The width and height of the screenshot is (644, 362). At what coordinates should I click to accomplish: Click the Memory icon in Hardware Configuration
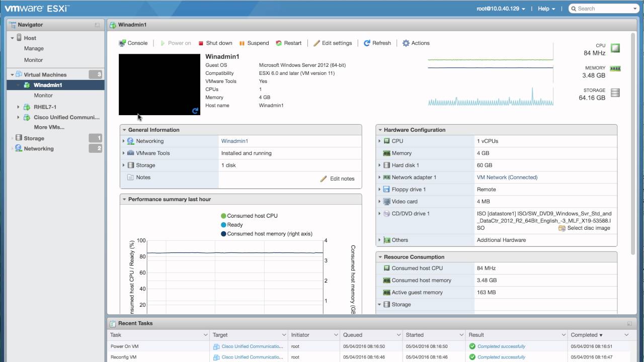click(387, 153)
